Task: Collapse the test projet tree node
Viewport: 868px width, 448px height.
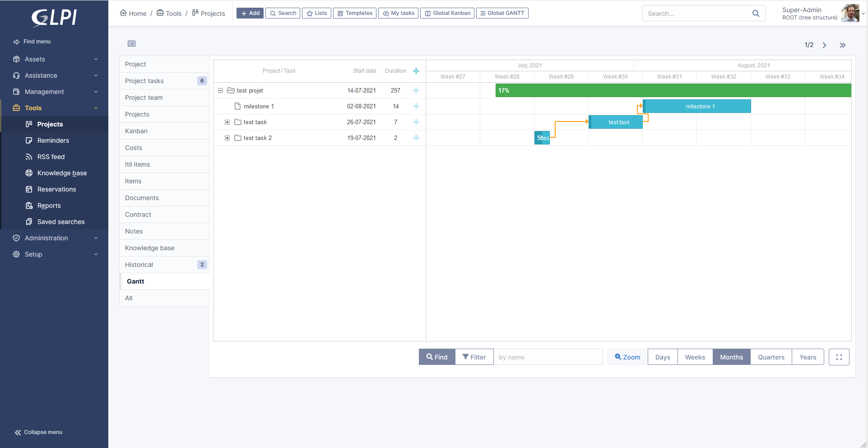Action: click(221, 91)
